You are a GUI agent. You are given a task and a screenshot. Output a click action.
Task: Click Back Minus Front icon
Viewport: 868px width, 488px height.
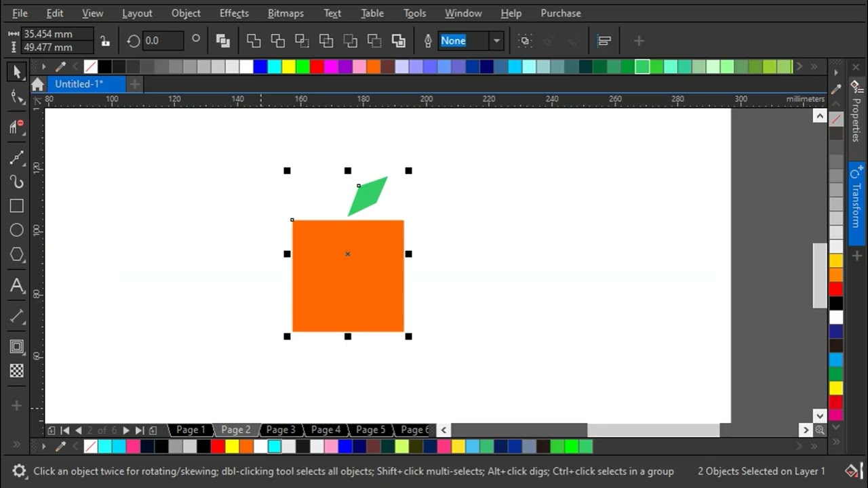pyautogui.click(x=374, y=41)
